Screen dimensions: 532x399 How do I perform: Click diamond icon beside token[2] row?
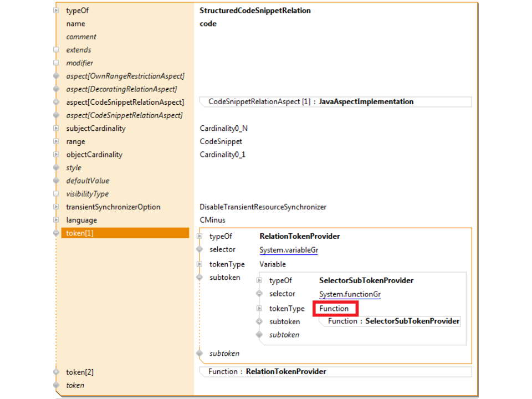click(x=56, y=372)
